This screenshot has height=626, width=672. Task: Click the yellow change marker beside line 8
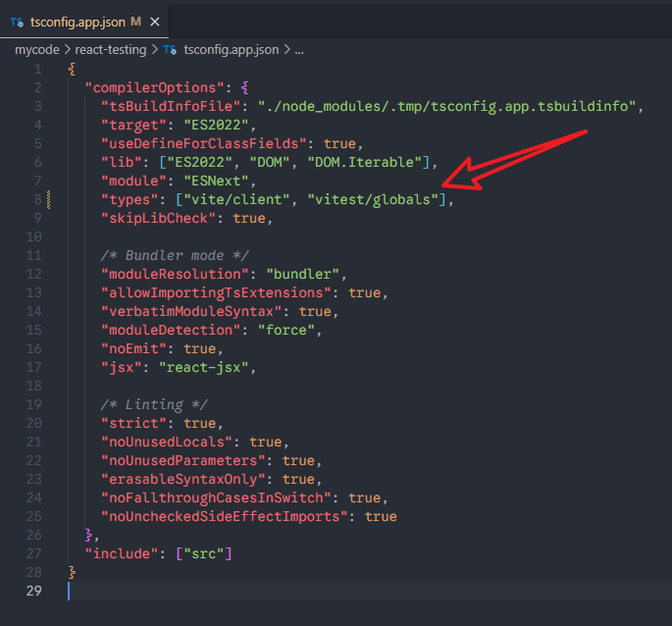point(50,199)
